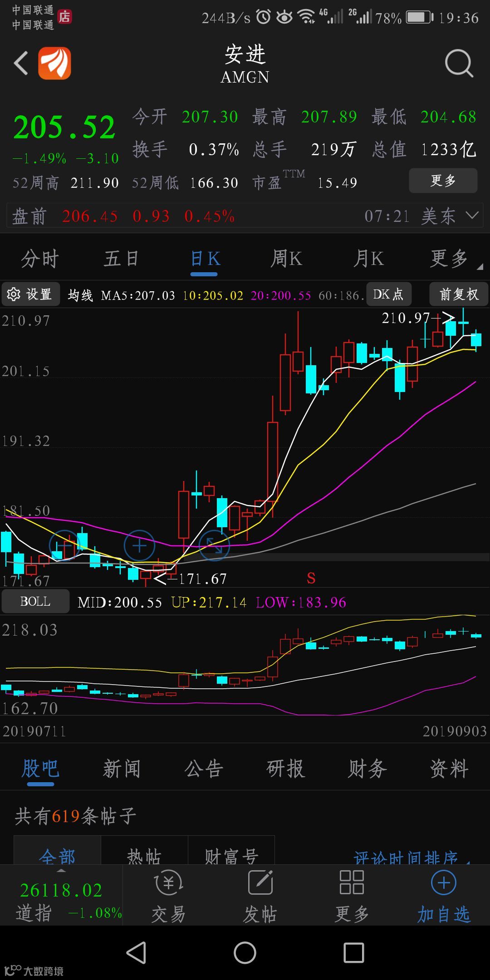Tap the 20190711 start date label

[x=34, y=731]
